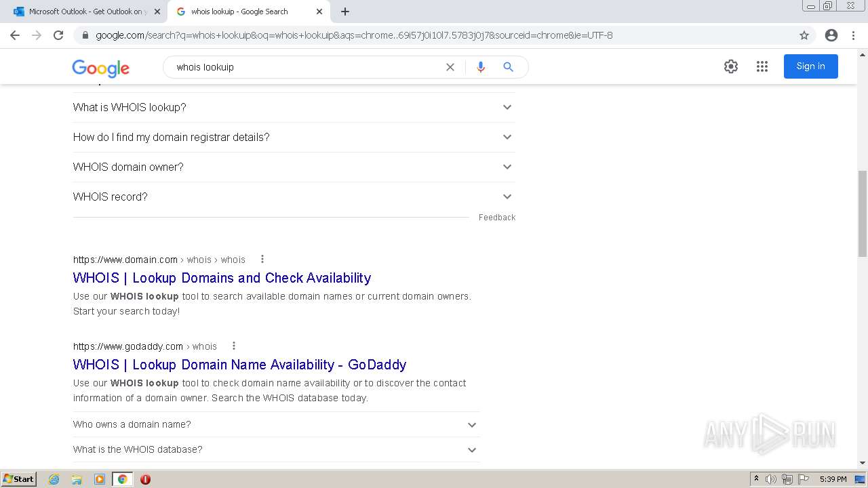Open the Google apps grid
The height and width of the screenshot is (488, 868).
(762, 66)
